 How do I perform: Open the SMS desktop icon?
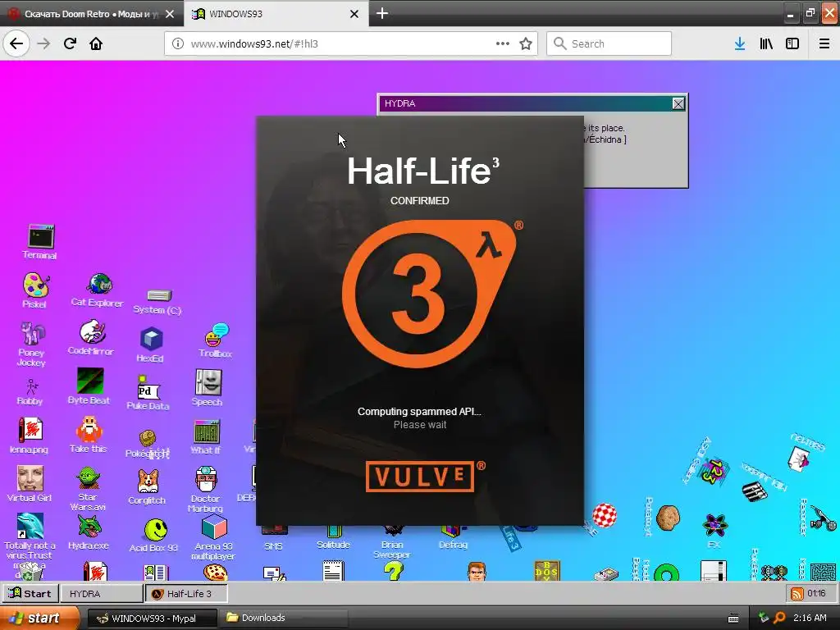coord(274,538)
